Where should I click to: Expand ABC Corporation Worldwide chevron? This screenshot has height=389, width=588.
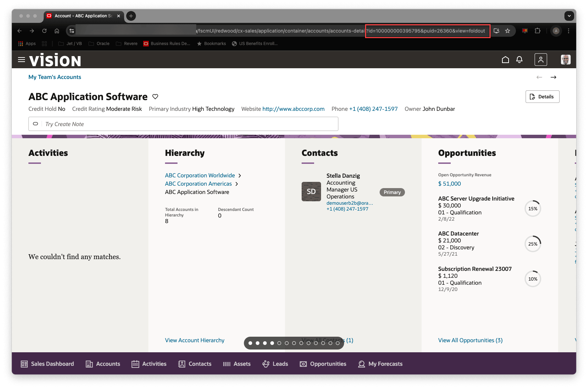[240, 176]
